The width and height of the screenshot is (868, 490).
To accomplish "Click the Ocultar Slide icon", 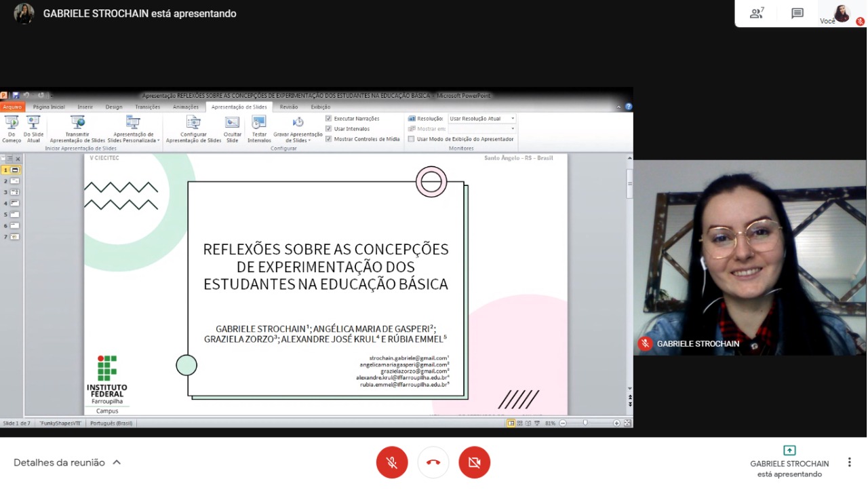I will click(x=232, y=129).
